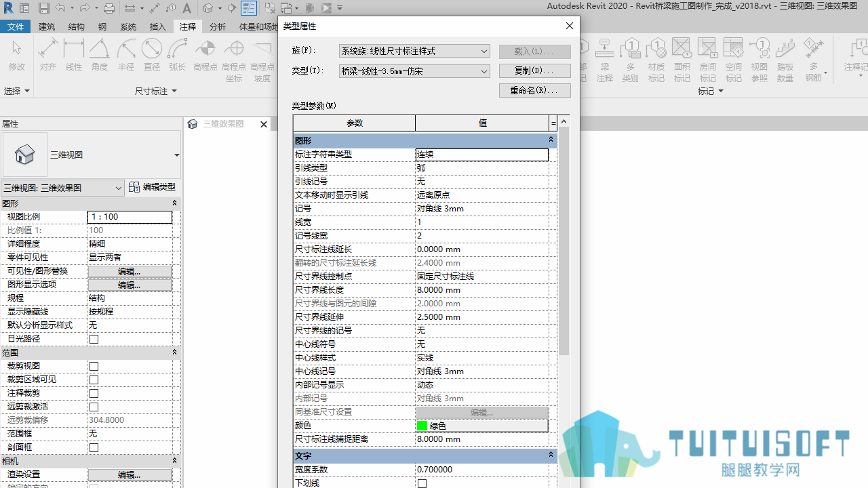Select the 踏板数量 tread number tool
Viewport: 868px width, 488px height.
tap(785, 60)
